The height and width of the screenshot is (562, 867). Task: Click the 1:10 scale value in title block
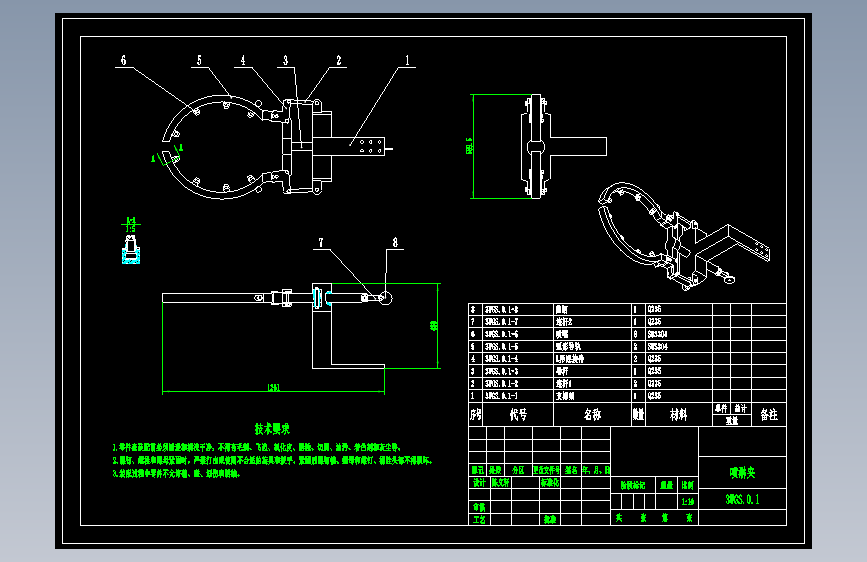click(x=688, y=502)
